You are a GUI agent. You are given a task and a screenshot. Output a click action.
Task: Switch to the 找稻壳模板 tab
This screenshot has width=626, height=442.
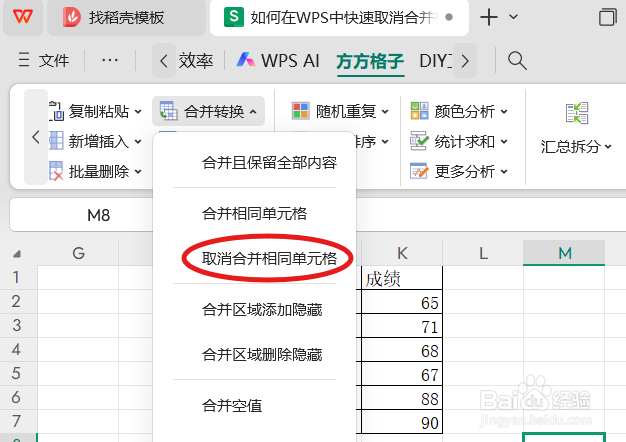tap(126, 18)
